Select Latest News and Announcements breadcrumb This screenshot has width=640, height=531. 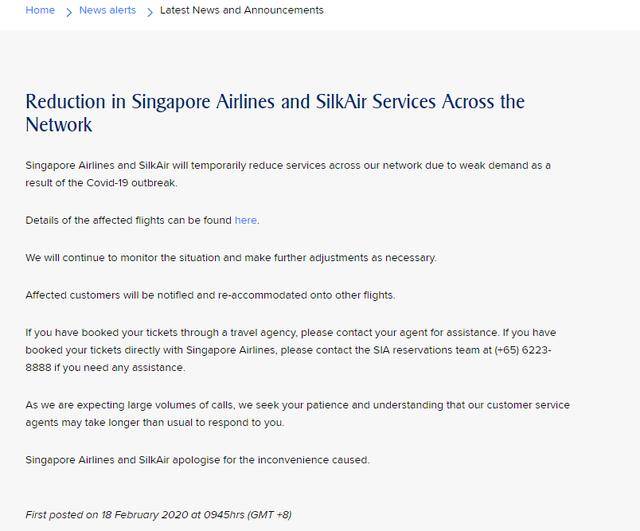[242, 10]
